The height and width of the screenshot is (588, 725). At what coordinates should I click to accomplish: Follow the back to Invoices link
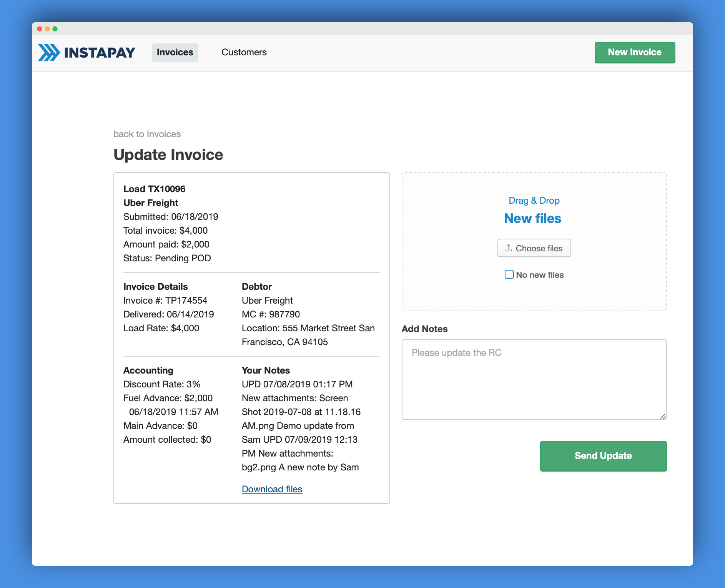147,134
